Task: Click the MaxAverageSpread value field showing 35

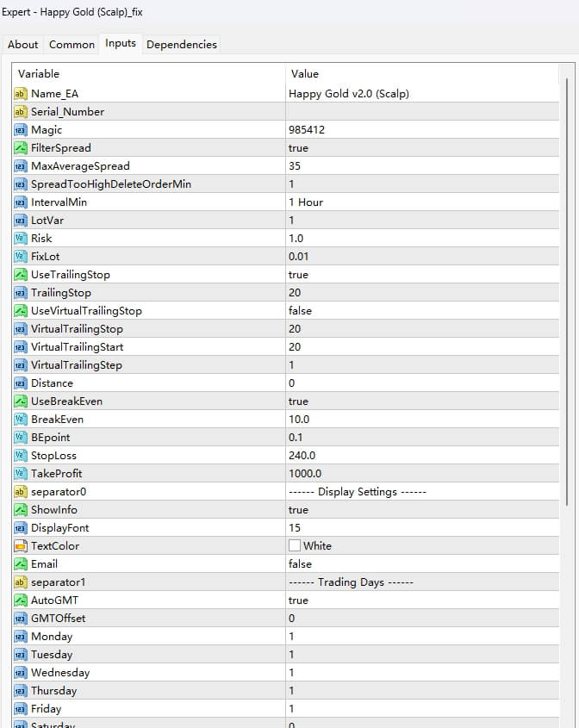Action: click(295, 165)
